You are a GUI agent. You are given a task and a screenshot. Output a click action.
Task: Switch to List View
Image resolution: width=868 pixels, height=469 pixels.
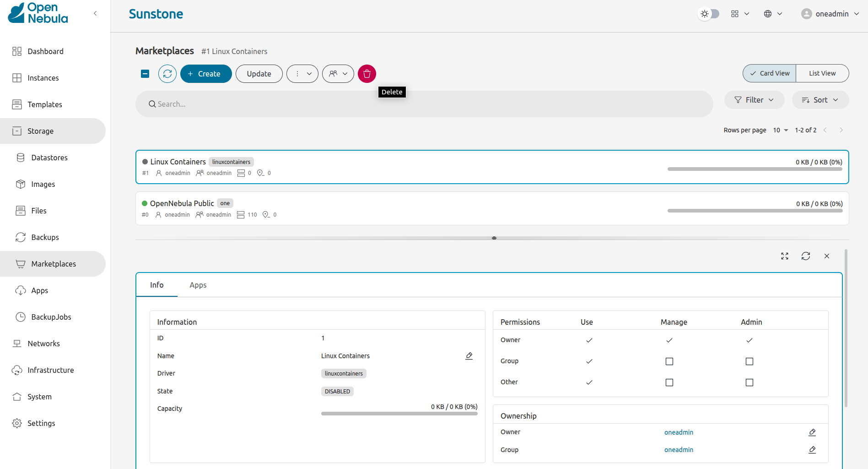tap(822, 73)
